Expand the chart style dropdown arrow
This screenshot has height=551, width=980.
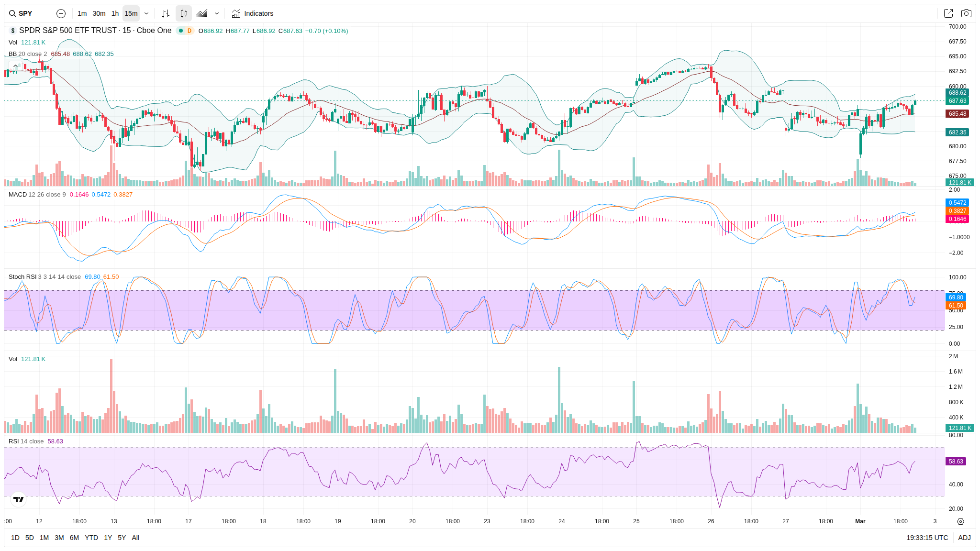pyautogui.click(x=217, y=13)
